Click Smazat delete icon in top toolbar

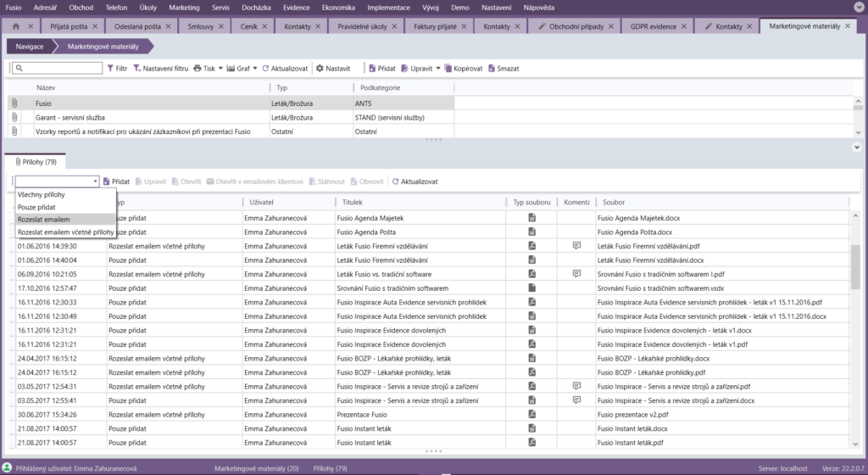click(x=492, y=68)
